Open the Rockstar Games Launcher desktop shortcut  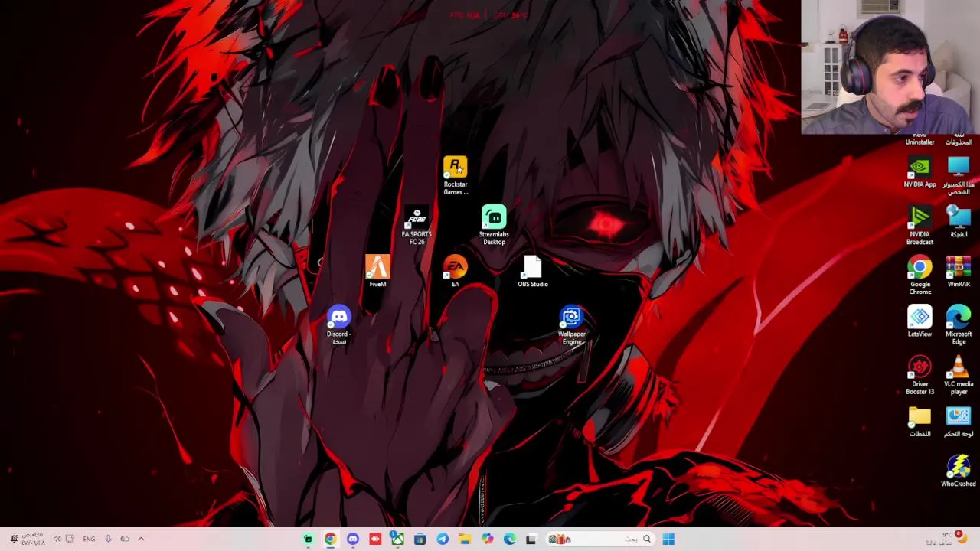click(x=455, y=175)
